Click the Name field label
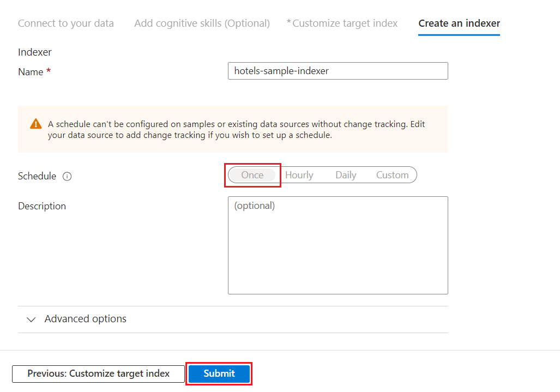Viewport: 560px width, 392px height. [x=31, y=72]
